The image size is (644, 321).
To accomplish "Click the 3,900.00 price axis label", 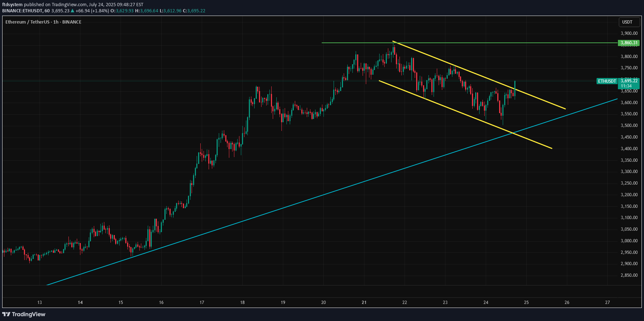I will tap(629, 33).
